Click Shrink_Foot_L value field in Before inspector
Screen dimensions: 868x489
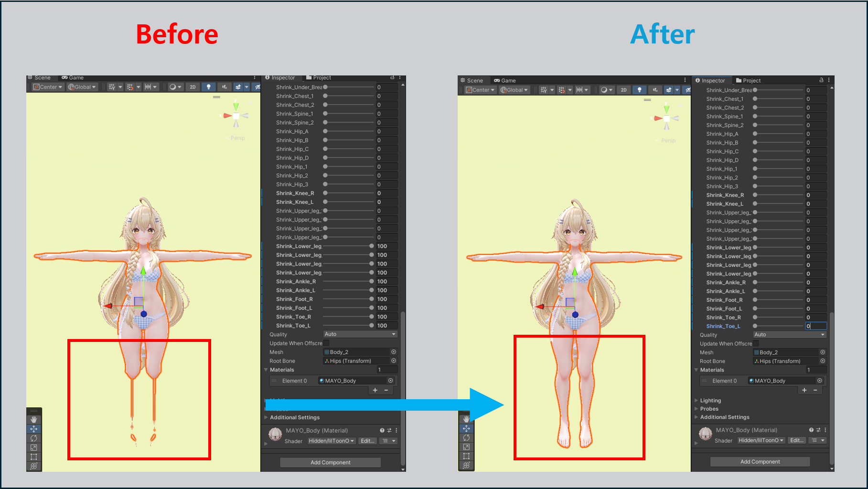point(387,308)
